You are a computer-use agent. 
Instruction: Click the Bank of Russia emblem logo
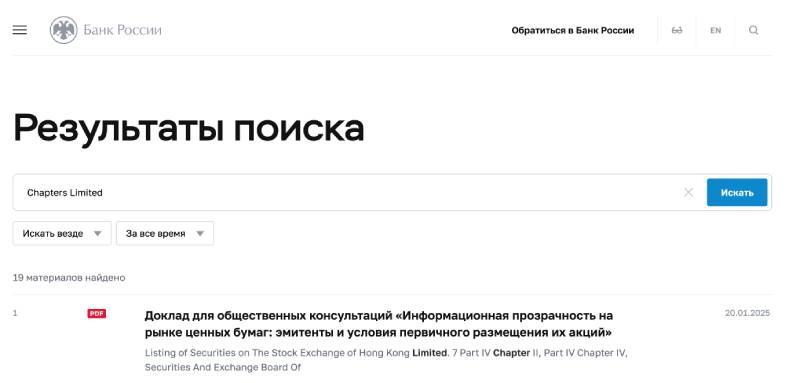pyautogui.click(x=63, y=30)
